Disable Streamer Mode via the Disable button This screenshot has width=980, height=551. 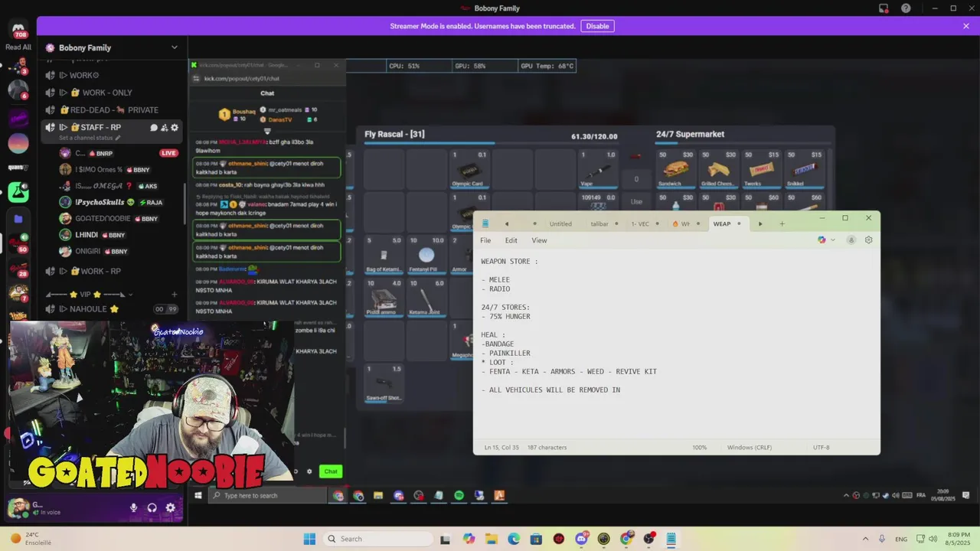tap(597, 26)
